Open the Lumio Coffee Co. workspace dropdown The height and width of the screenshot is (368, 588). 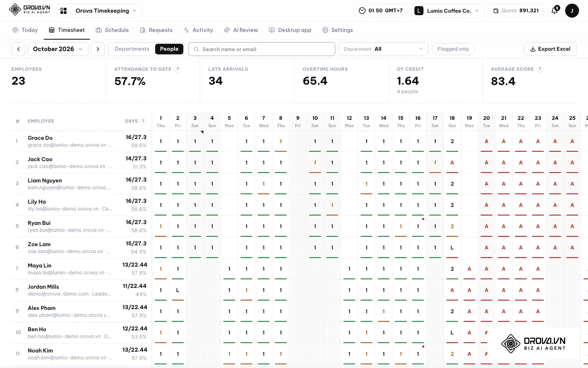coord(448,11)
